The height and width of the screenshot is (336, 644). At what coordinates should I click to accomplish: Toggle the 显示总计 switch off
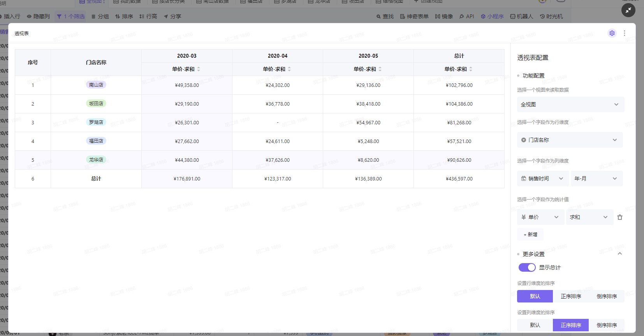tap(527, 267)
